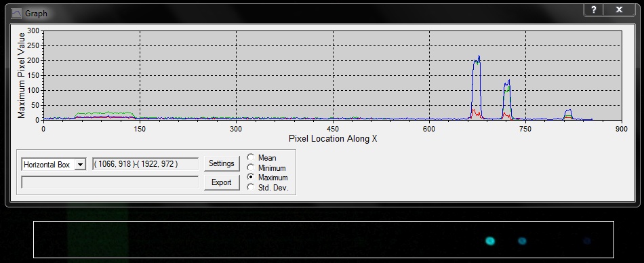Select the Maximum radio button
The height and width of the screenshot is (263, 644).
click(251, 177)
